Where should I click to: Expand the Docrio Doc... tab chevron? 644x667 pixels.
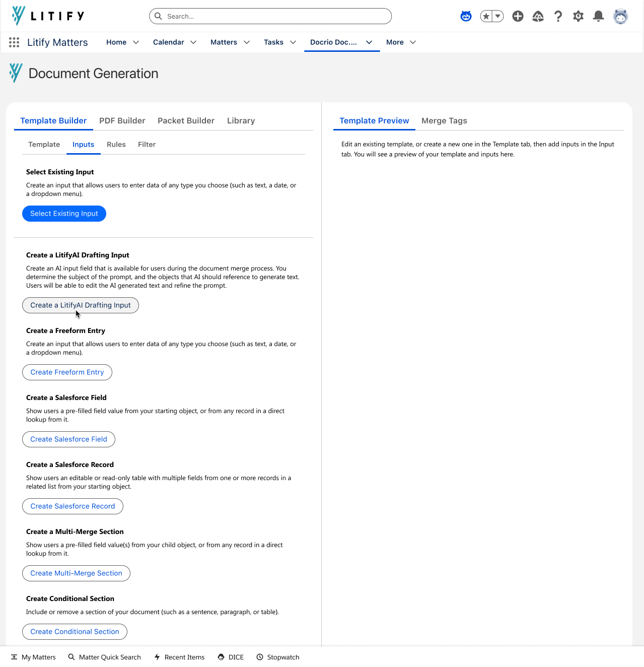369,42
